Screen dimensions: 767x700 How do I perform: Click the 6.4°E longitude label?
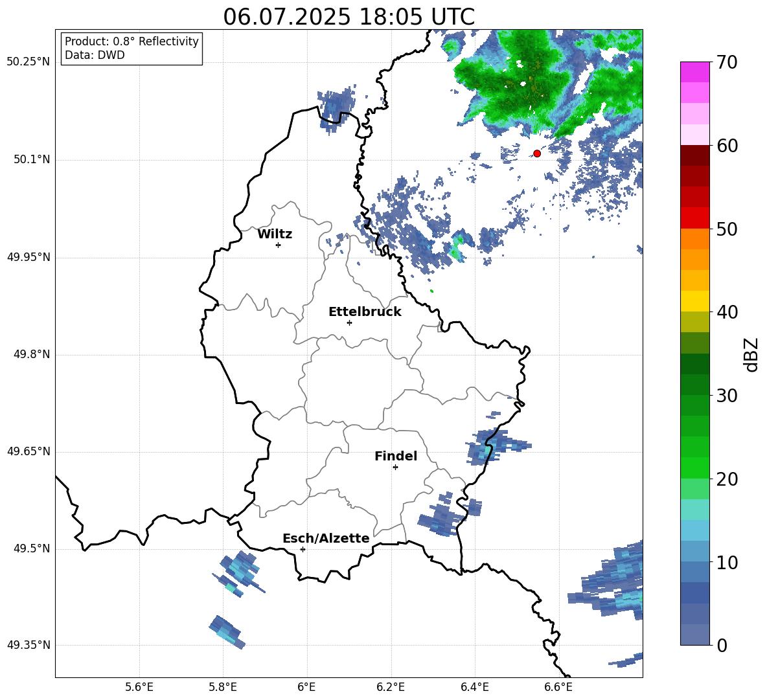tap(474, 687)
